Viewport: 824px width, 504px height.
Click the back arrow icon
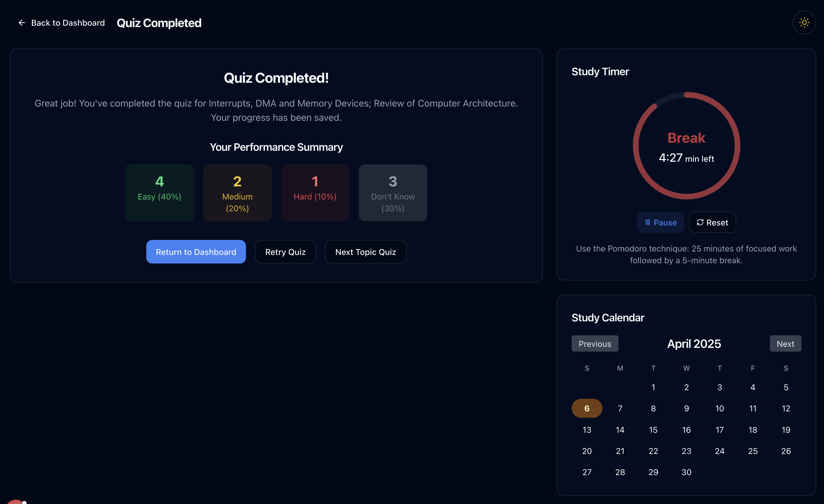click(x=22, y=23)
